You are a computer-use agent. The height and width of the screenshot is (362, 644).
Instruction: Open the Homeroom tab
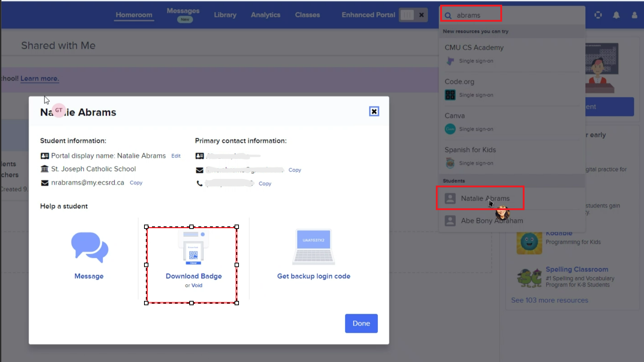[134, 15]
